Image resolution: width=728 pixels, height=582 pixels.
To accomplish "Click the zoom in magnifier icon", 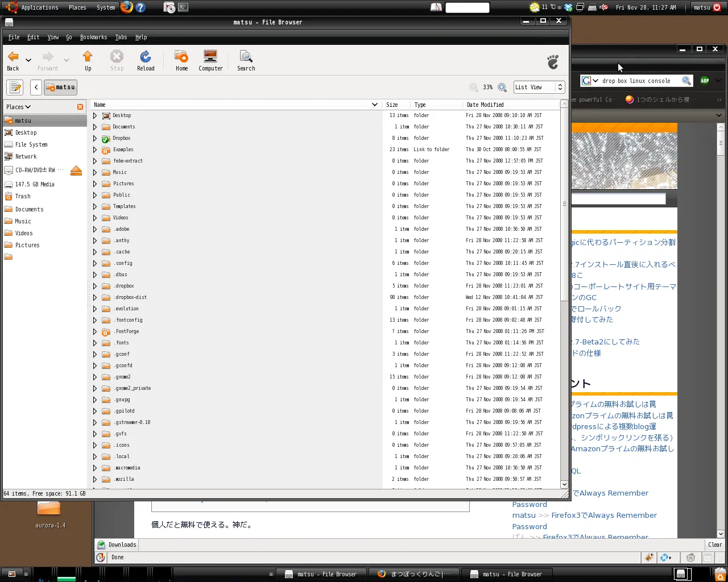I will (x=502, y=88).
